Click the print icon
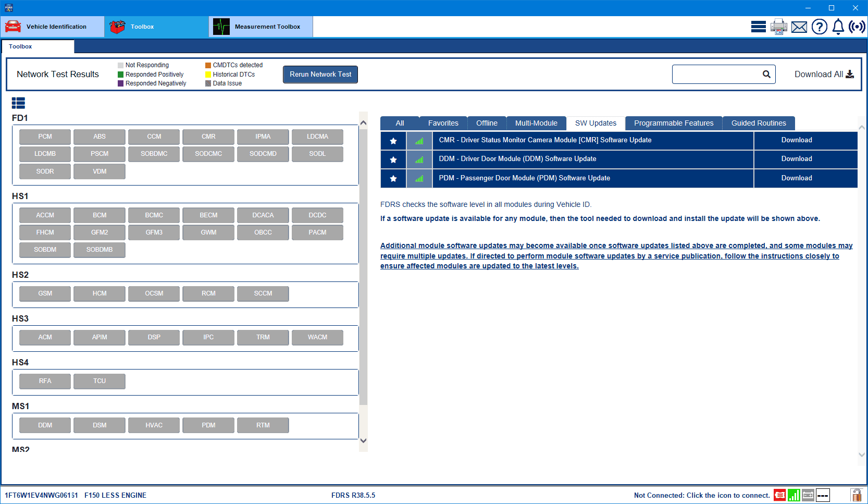 pyautogui.click(x=779, y=27)
